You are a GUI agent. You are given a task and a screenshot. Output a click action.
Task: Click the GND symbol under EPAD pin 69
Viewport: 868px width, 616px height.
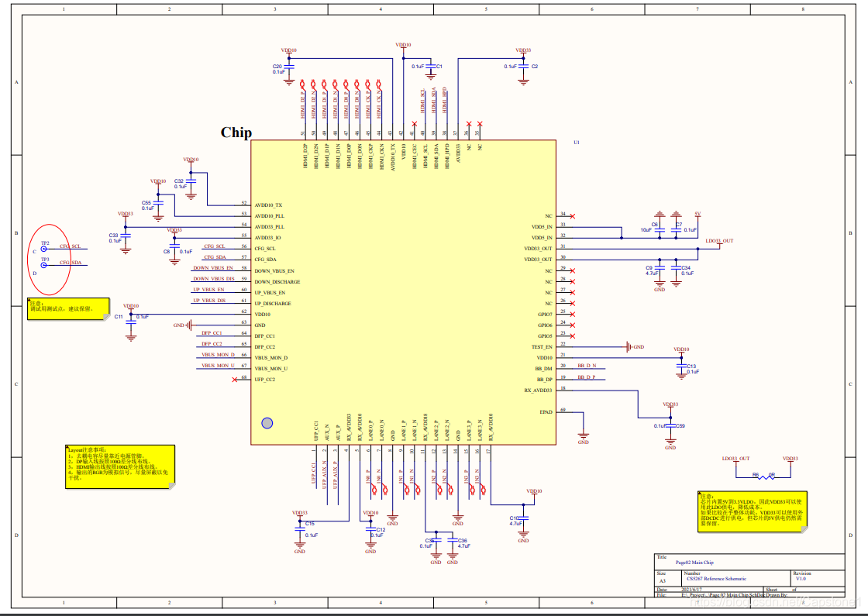pyautogui.click(x=583, y=436)
